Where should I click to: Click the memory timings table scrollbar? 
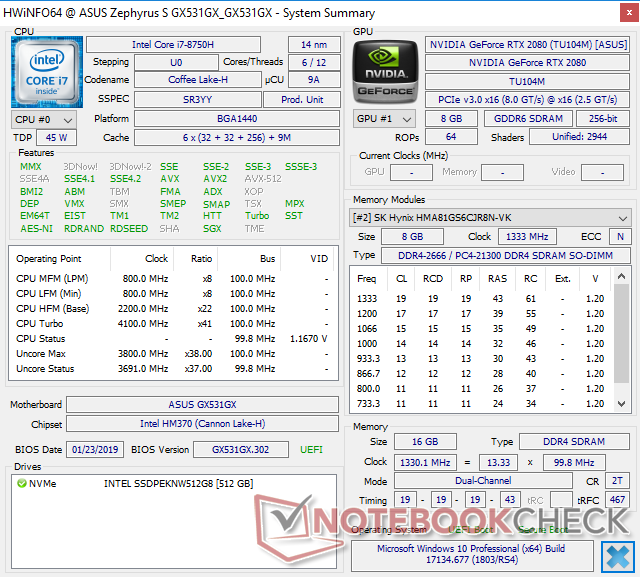click(624, 340)
